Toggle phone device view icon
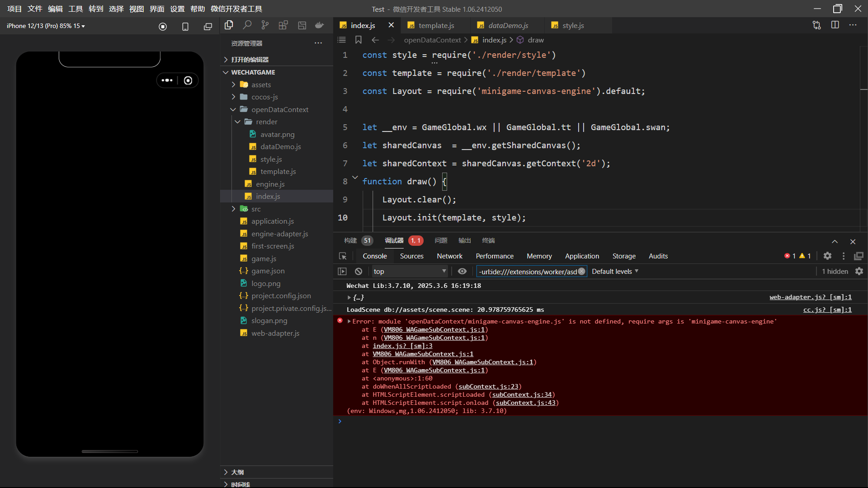Image resolution: width=868 pixels, height=488 pixels. [185, 26]
